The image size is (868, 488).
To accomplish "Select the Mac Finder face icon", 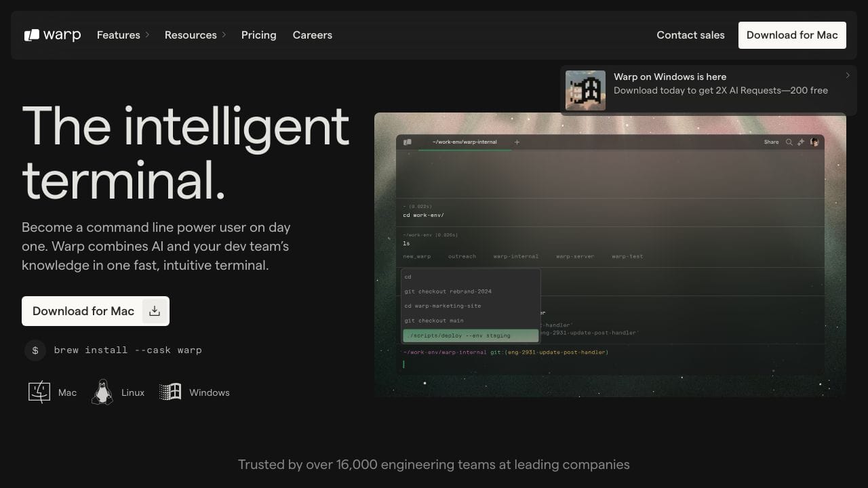I will tap(39, 392).
